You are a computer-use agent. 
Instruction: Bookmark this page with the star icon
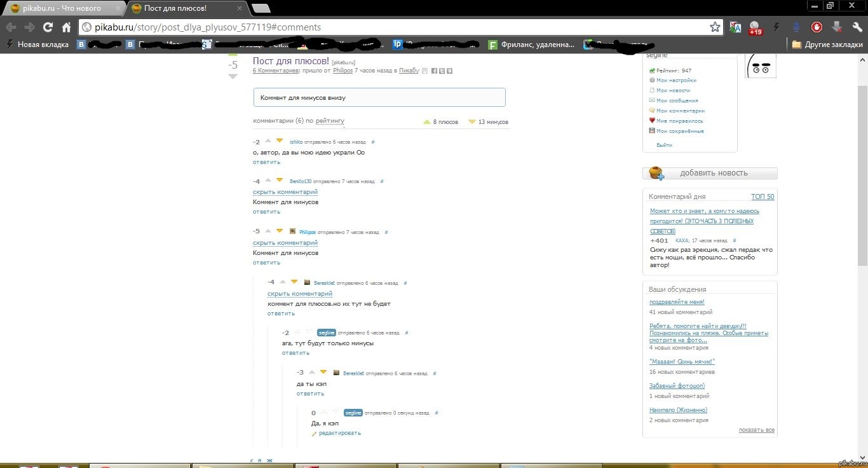[715, 27]
